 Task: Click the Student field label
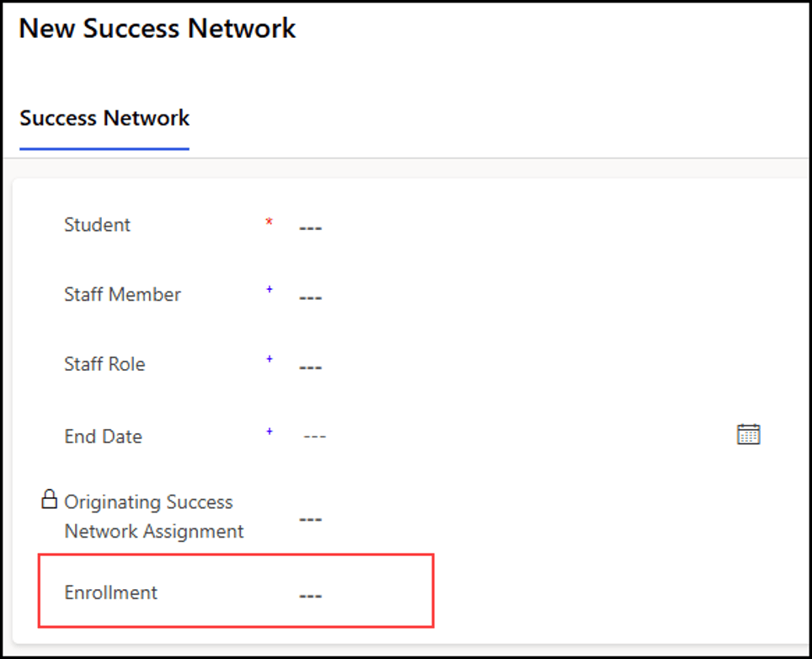98,225
